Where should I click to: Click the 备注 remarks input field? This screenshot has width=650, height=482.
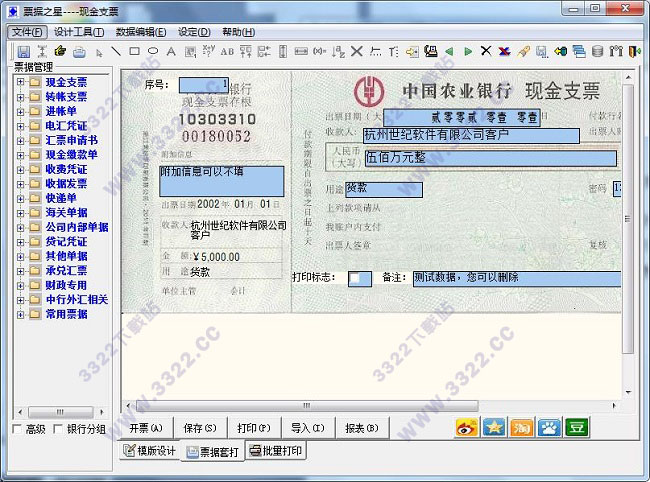click(517, 279)
